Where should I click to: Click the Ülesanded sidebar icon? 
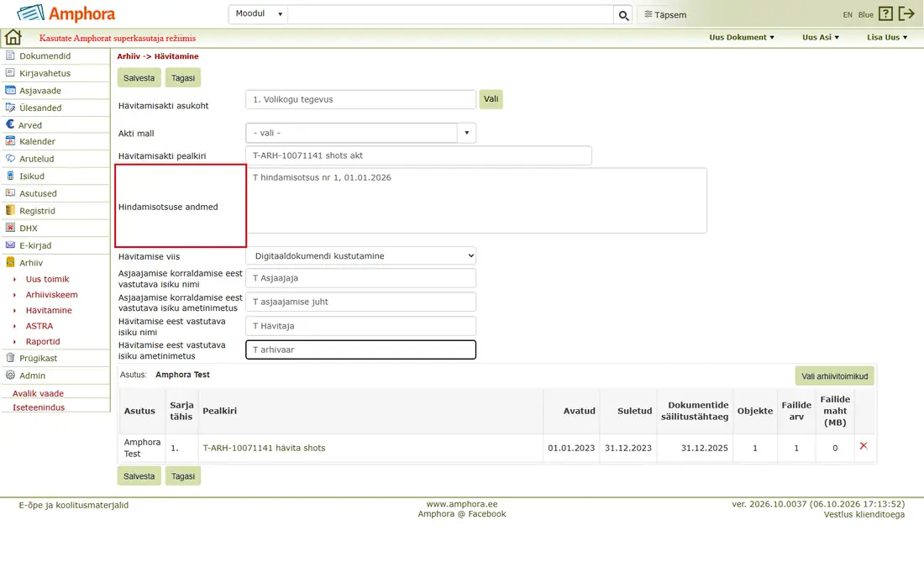[10, 108]
